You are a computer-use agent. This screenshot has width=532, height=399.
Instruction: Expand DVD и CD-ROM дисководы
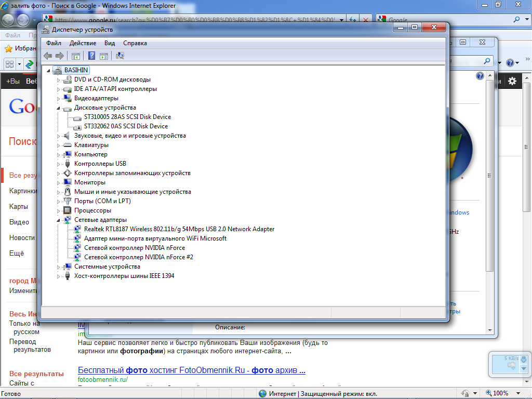click(x=58, y=80)
